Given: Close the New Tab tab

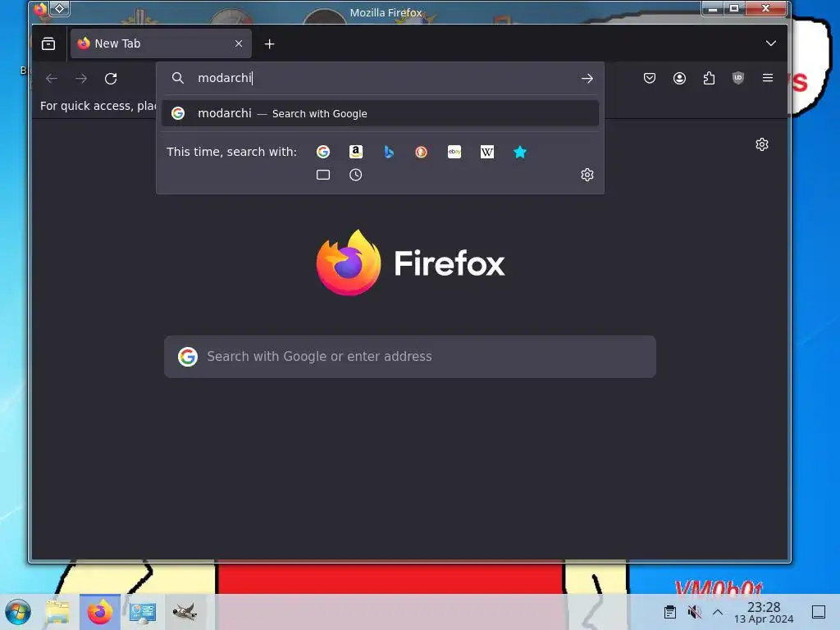Looking at the screenshot, I should coord(239,43).
